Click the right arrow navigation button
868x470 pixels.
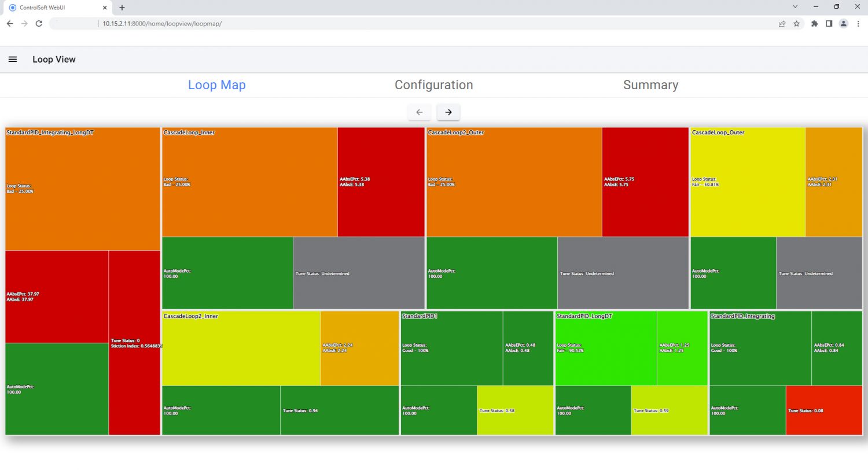(x=448, y=112)
